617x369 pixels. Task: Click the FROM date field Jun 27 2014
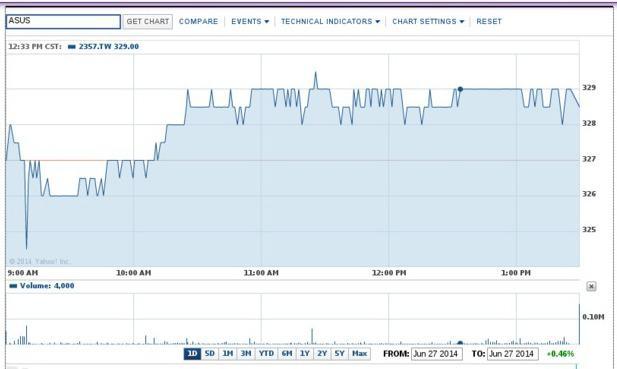click(x=436, y=354)
